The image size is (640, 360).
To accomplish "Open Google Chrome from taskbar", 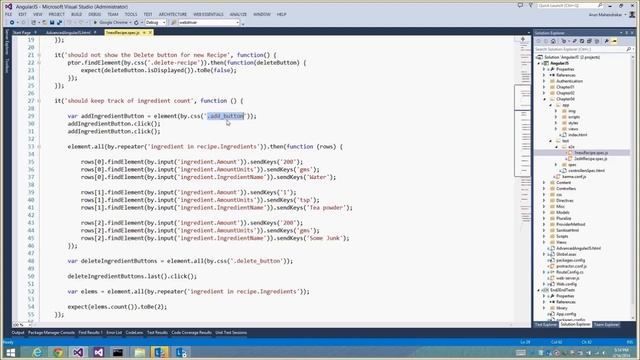I will click(x=58, y=352).
